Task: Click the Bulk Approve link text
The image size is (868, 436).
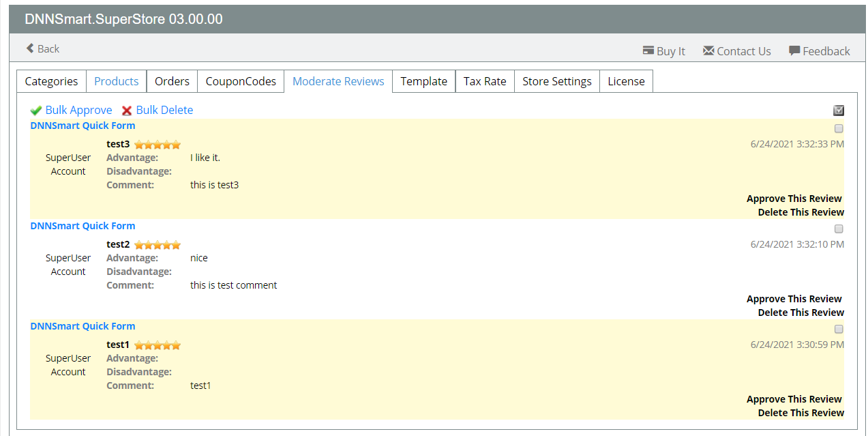Action: pos(78,110)
